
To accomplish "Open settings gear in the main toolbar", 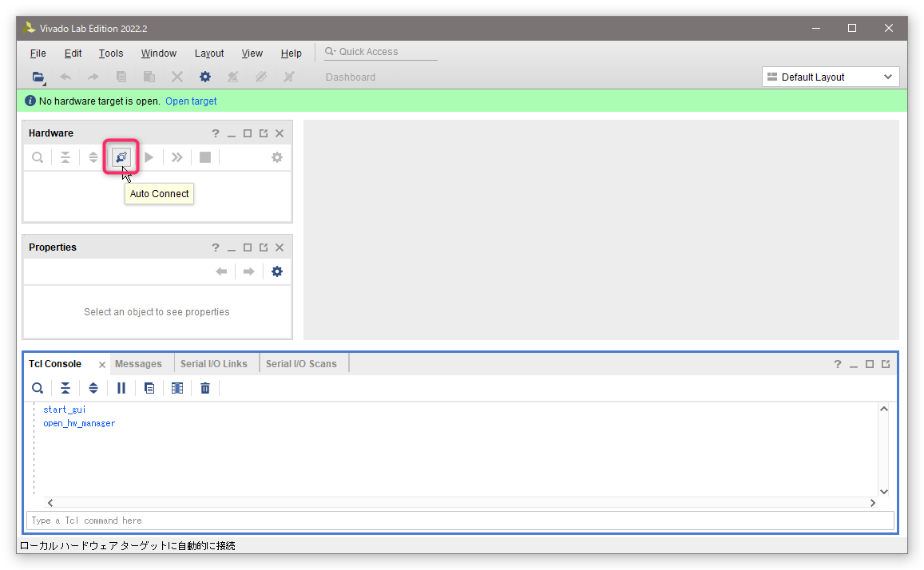I will (x=205, y=77).
